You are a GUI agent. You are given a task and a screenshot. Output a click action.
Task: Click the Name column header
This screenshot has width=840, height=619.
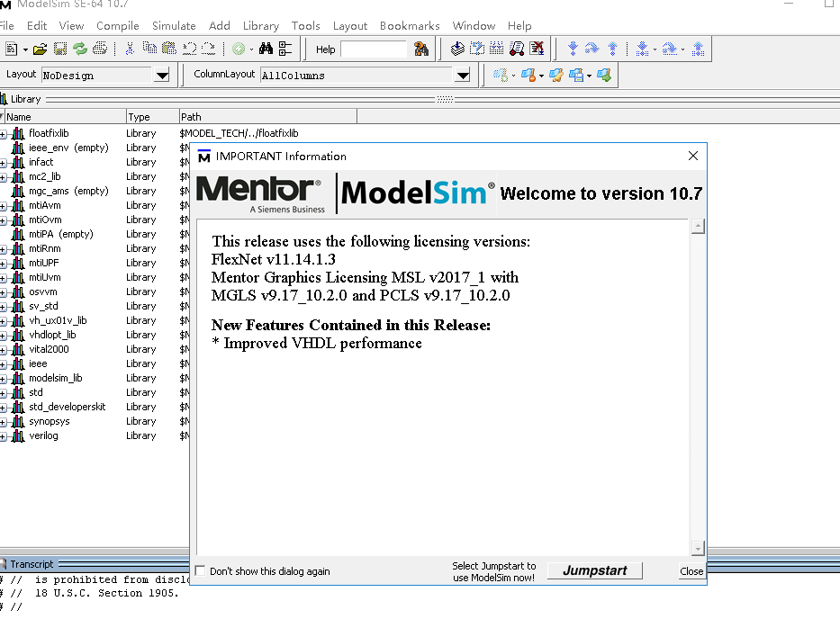click(x=65, y=117)
